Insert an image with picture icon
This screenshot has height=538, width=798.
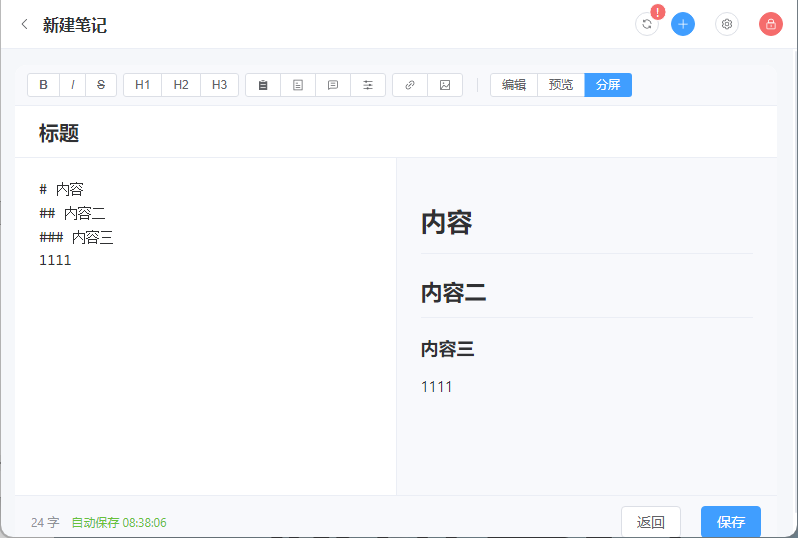click(445, 85)
